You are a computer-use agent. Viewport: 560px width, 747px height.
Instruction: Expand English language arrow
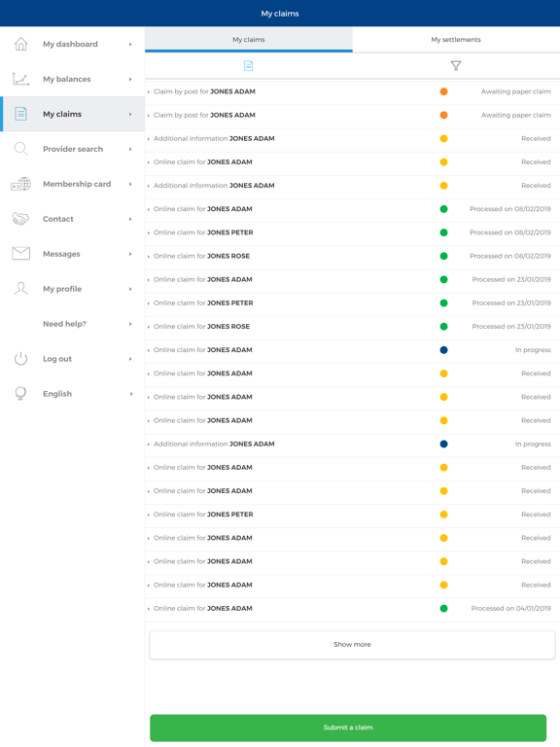pyautogui.click(x=131, y=394)
